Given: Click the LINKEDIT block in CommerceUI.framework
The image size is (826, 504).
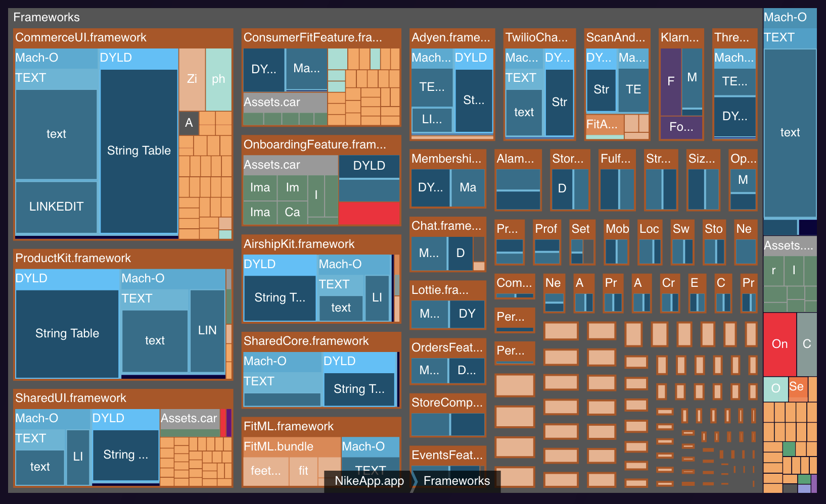Looking at the screenshot, I should [x=56, y=207].
